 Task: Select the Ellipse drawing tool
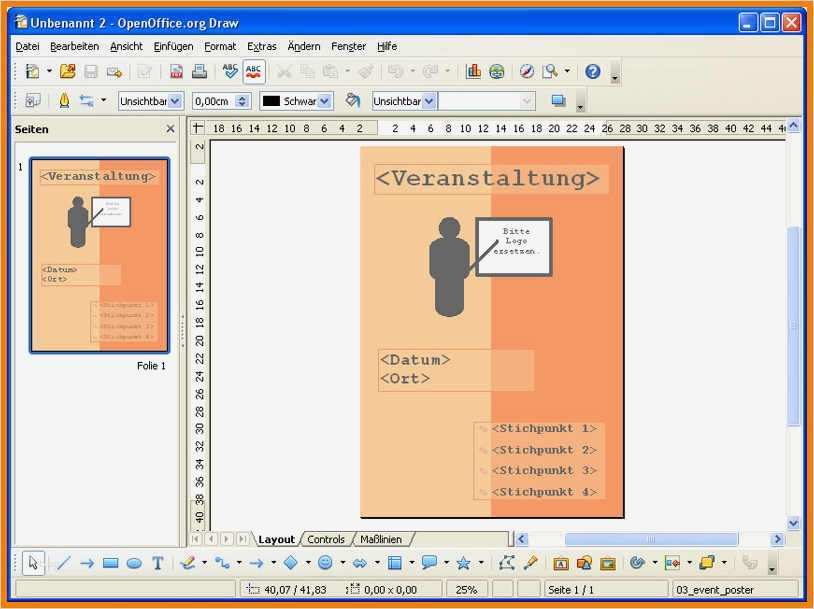[134, 563]
